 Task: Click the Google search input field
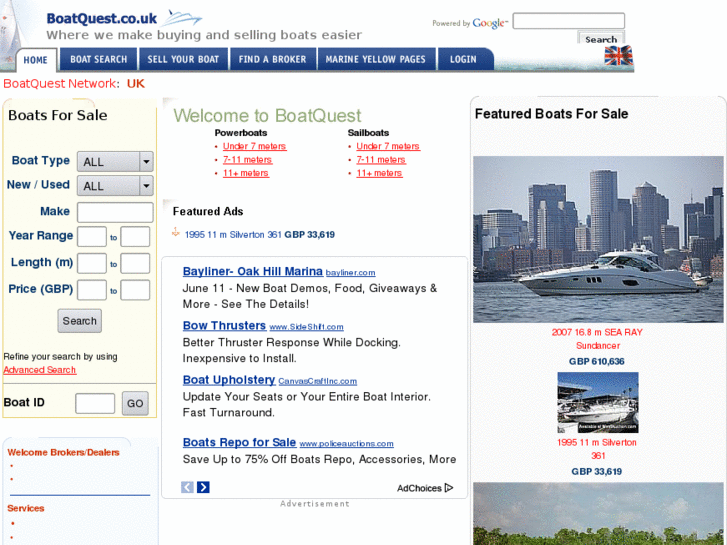(x=568, y=21)
